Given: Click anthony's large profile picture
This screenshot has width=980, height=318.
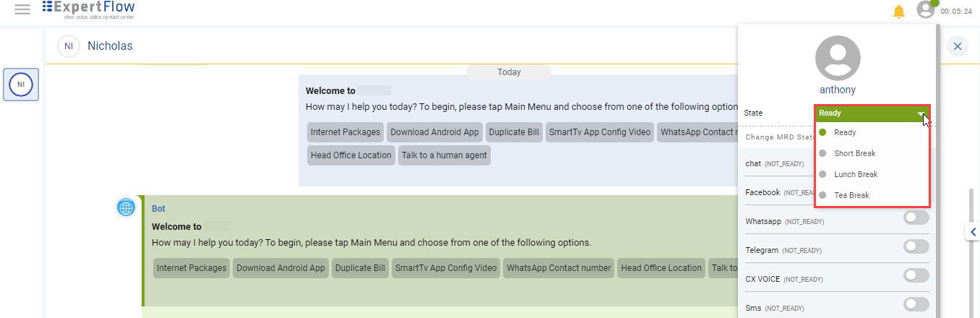Looking at the screenshot, I should [838, 59].
